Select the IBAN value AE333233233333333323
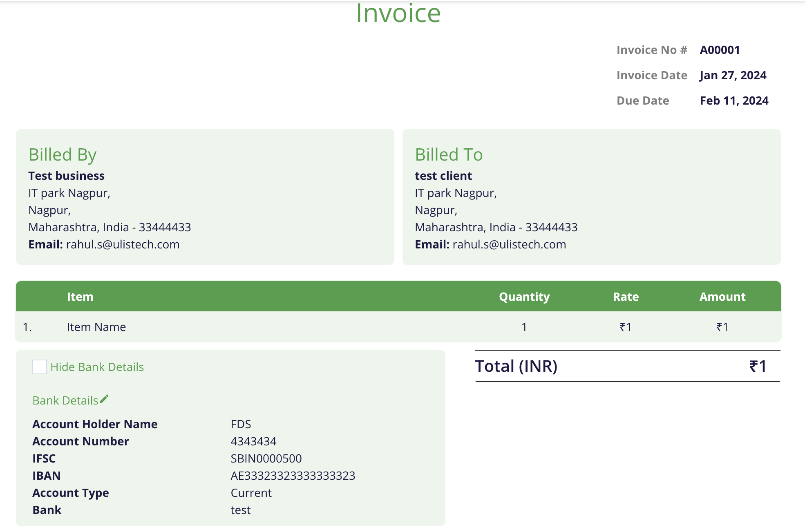The image size is (805, 532). pyautogui.click(x=293, y=476)
